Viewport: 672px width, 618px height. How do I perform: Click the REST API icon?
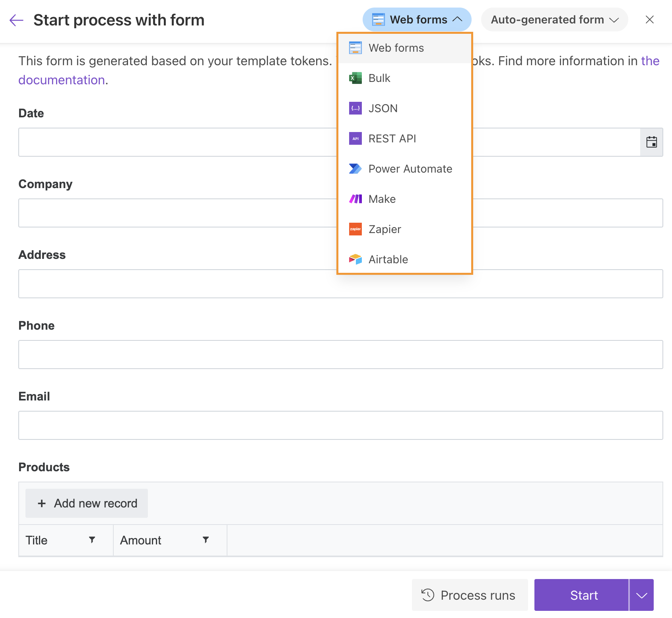(x=355, y=138)
